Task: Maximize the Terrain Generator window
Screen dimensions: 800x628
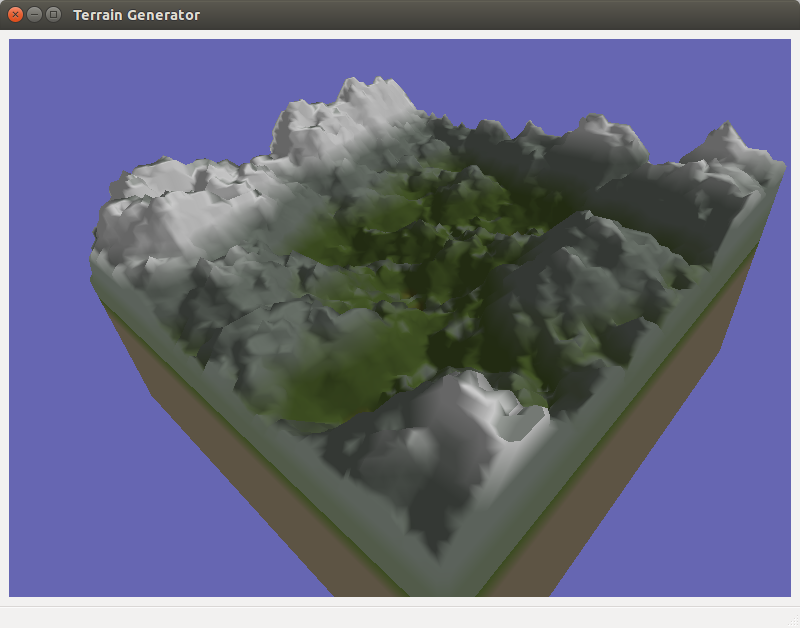Action: tap(53, 15)
